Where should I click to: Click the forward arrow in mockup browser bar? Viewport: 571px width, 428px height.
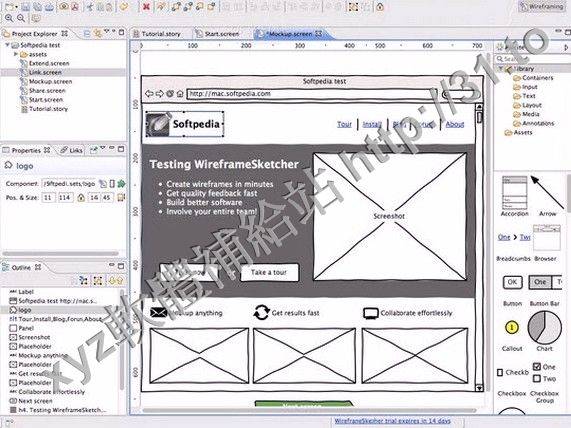160,94
